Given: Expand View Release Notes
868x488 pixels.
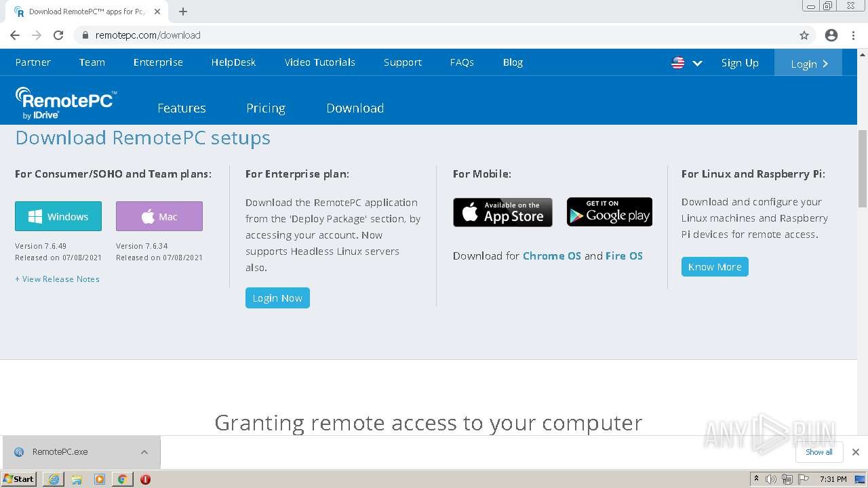Looking at the screenshot, I should [x=57, y=279].
